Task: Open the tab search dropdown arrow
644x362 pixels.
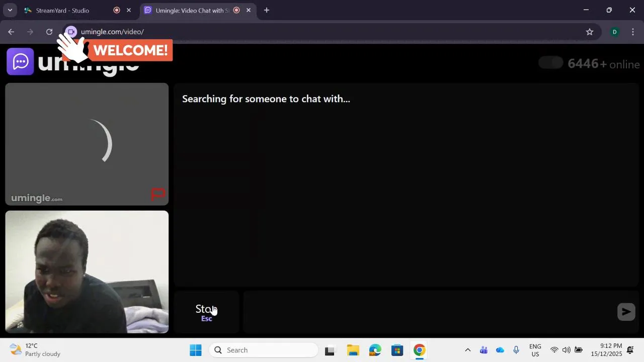Action: point(10,10)
